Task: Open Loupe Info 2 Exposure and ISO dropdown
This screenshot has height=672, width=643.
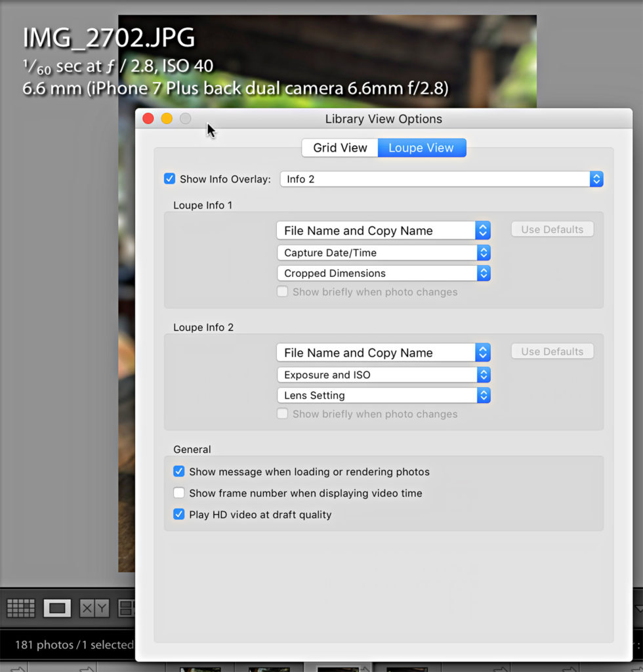Action: pyautogui.click(x=383, y=375)
